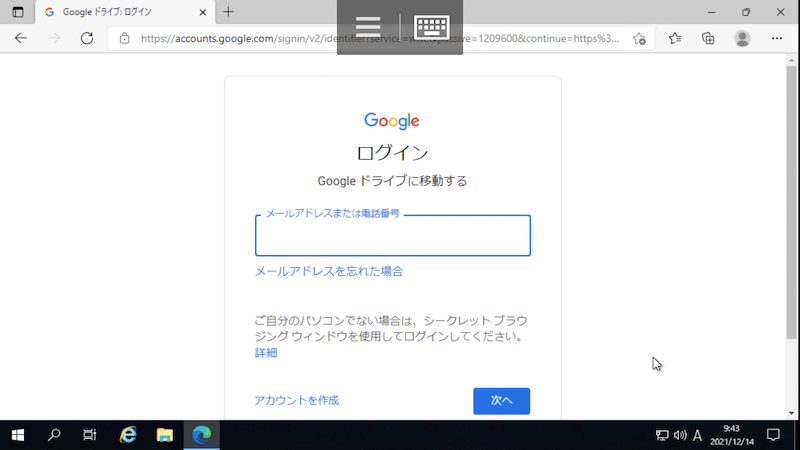Close the Google ドライブ: ログイン tab
The height and width of the screenshot is (450, 800).
(x=203, y=12)
